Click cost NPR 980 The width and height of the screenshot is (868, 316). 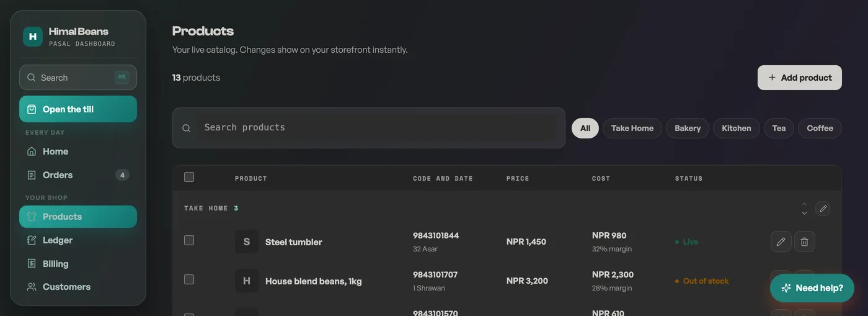(x=609, y=235)
